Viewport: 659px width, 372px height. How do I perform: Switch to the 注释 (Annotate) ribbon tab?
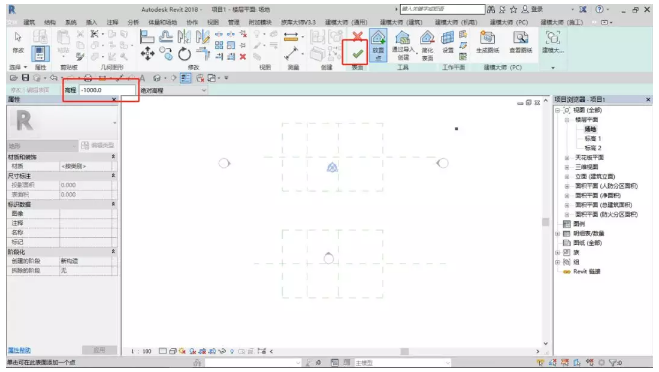pyautogui.click(x=112, y=22)
